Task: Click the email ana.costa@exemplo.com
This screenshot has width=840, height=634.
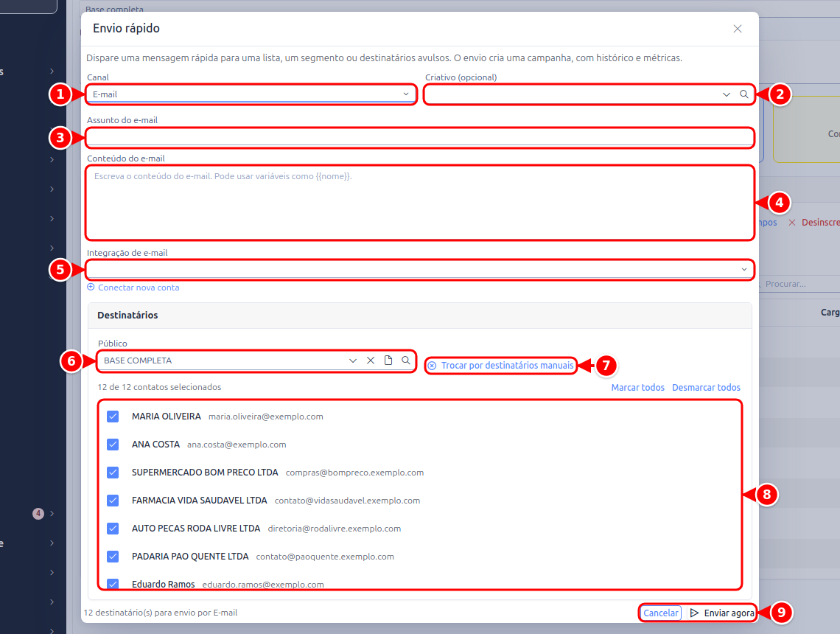Action: (237, 445)
